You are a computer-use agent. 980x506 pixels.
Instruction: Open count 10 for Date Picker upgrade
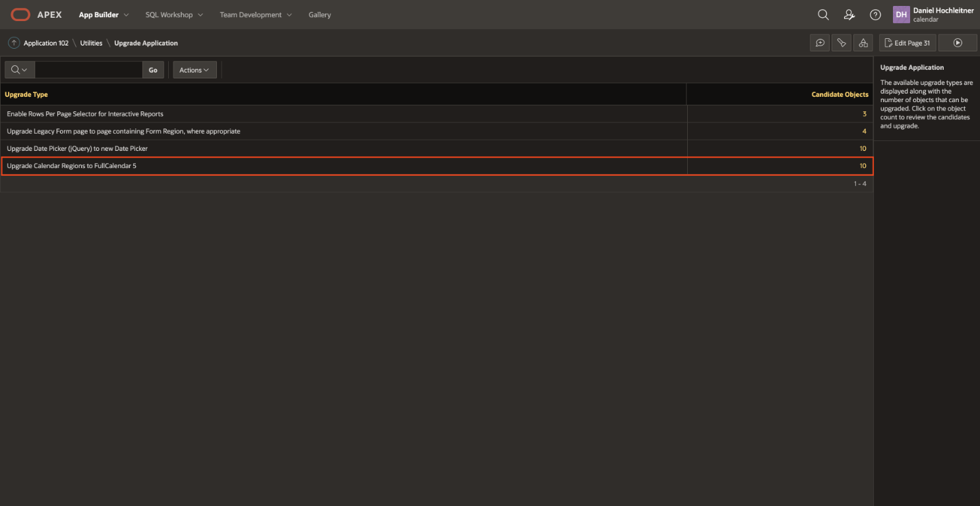point(863,148)
